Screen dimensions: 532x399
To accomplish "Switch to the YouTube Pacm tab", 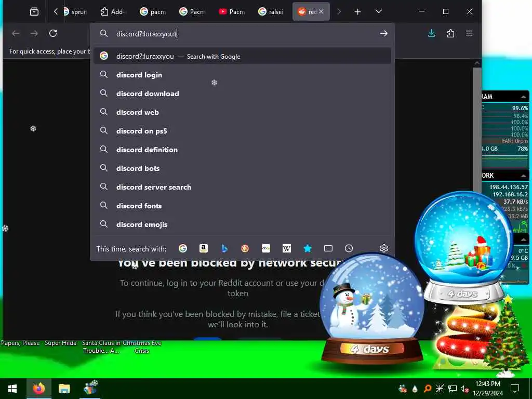I will 232,12.
